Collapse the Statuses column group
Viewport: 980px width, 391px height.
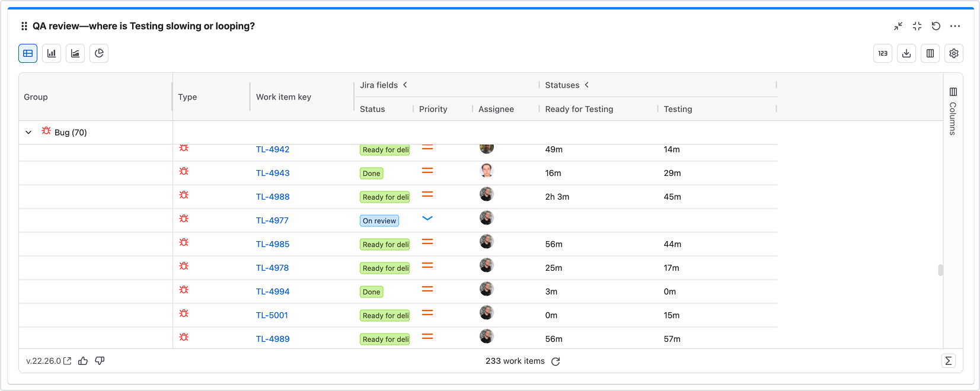pyautogui.click(x=587, y=85)
